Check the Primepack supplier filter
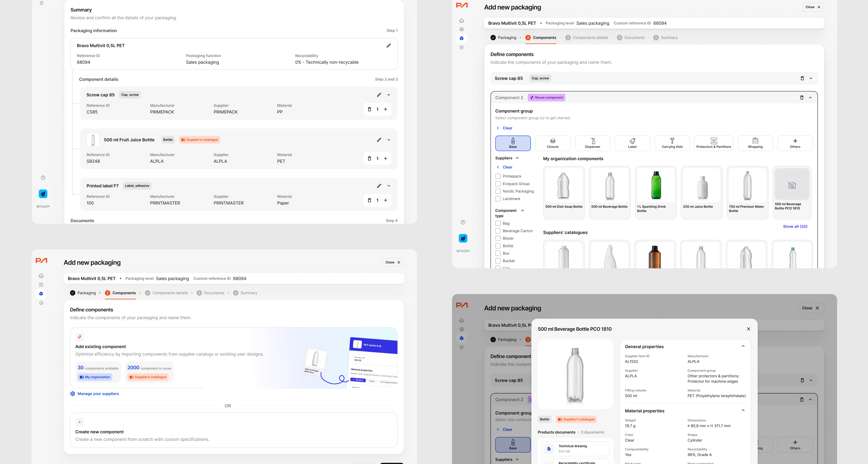The width and height of the screenshot is (868, 464). (x=498, y=176)
